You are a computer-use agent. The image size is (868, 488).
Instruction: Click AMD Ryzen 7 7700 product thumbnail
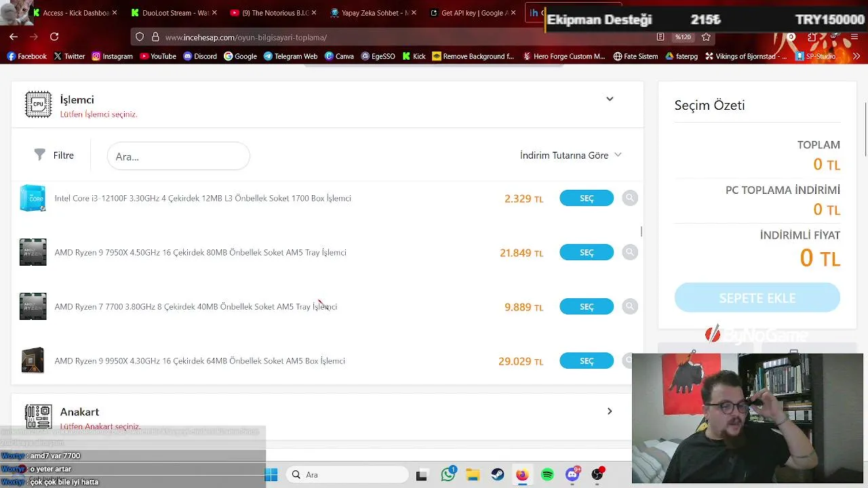33,306
